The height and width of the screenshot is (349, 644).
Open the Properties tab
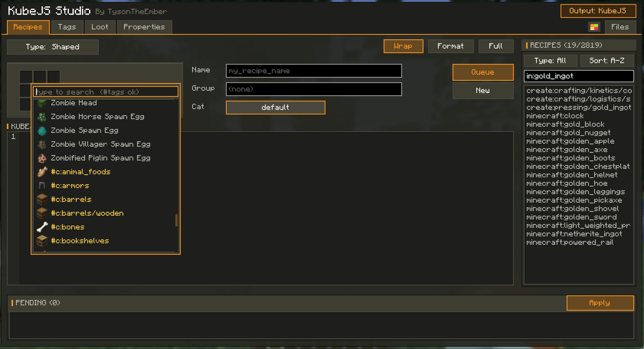[x=144, y=27]
